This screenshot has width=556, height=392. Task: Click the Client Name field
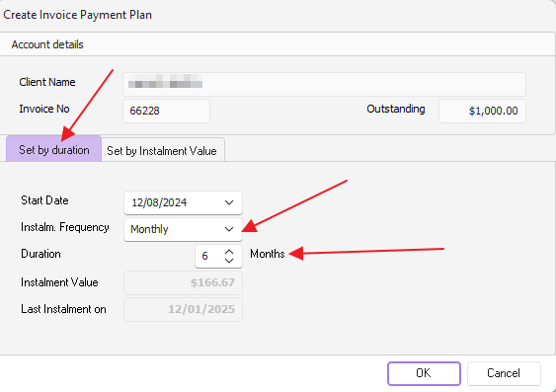coord(324,84)
